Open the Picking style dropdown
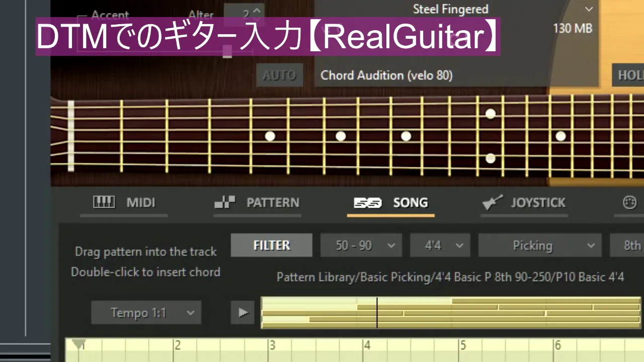 pyautogui.click(x=540, y=245)
